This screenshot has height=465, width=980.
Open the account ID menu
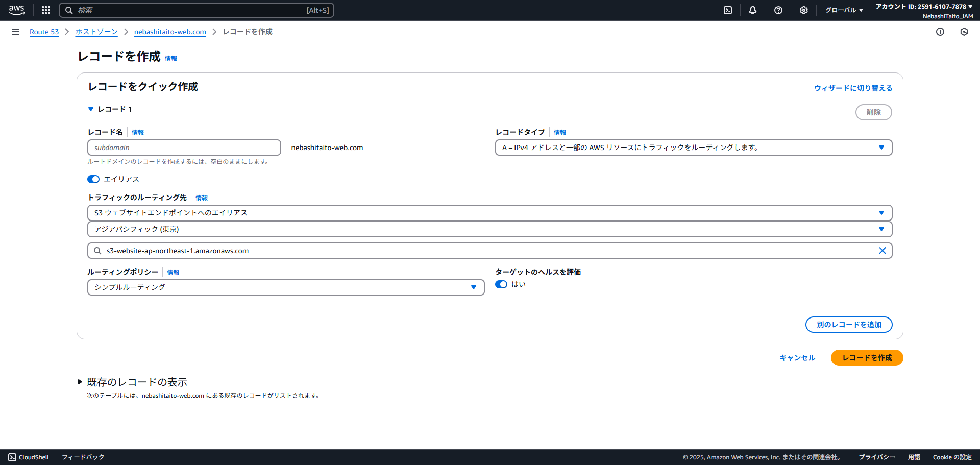(x=924, y=7)
